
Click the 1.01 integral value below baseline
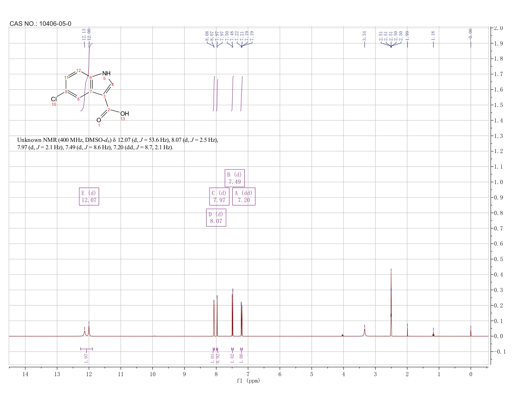coord(213,358)
